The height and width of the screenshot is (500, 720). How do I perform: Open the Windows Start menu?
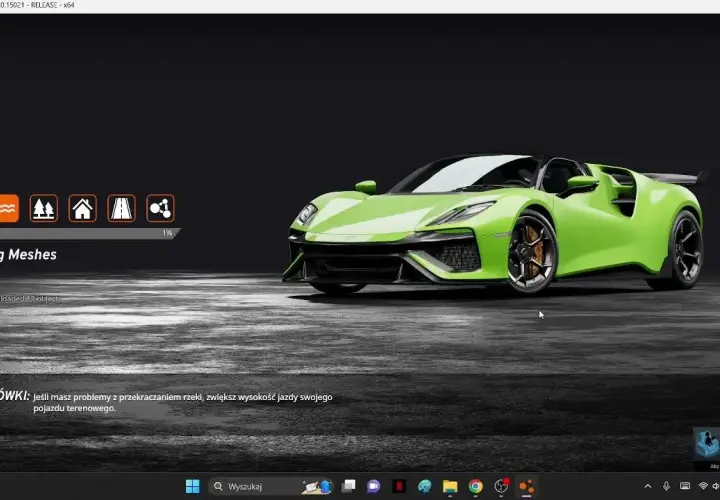(193, 486)
